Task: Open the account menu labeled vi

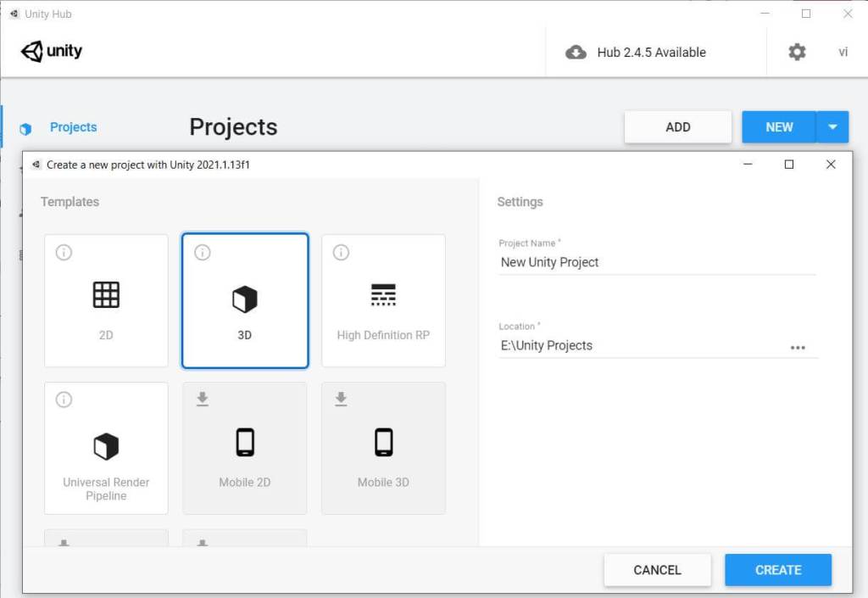Action: coord(843,52)
